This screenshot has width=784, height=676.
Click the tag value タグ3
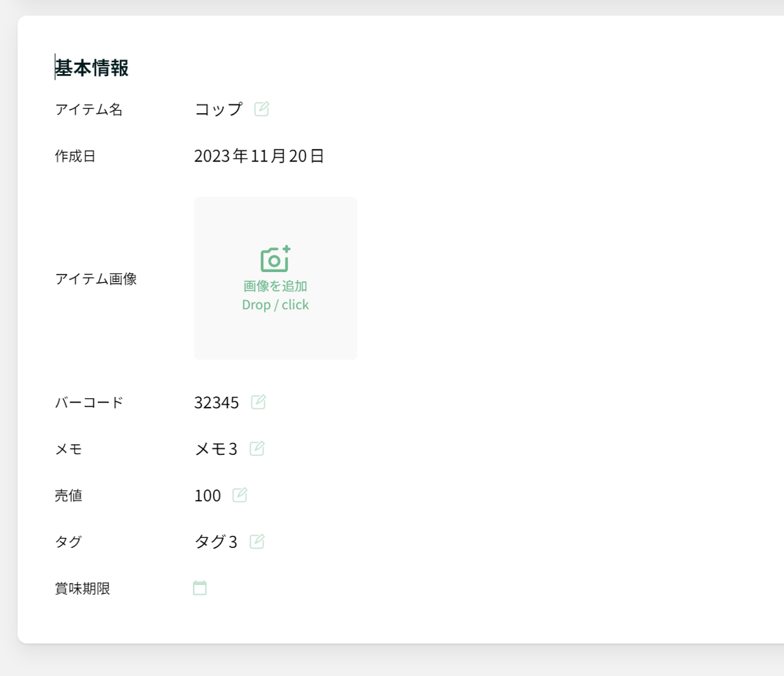point(216,542)
